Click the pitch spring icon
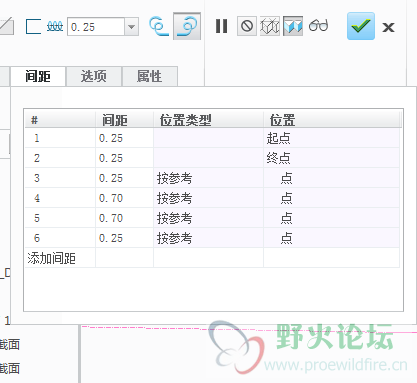The image size is (417, 383). click(x=55, y=26)
